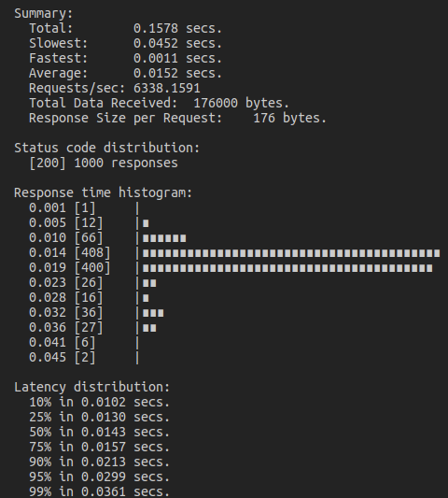448x498 pixels.
Task: Click the Slowest 0.0452 secs value
Action: tap(177, 44)
